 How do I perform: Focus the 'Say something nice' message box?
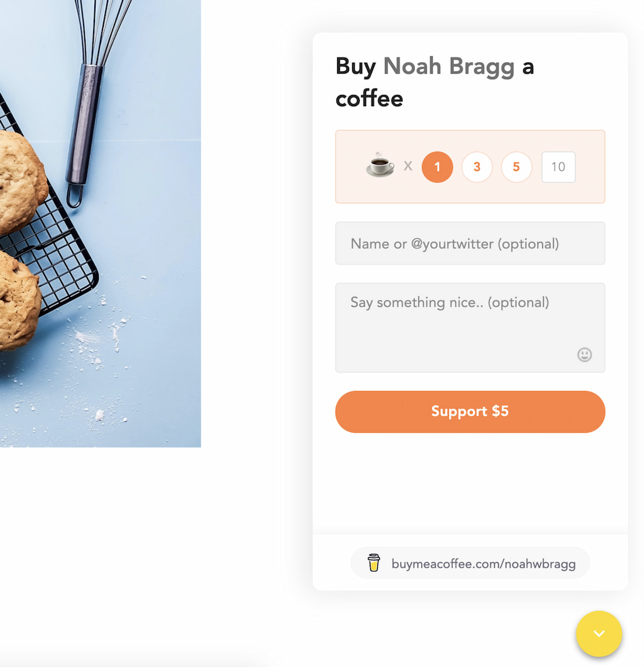(470, 314)
